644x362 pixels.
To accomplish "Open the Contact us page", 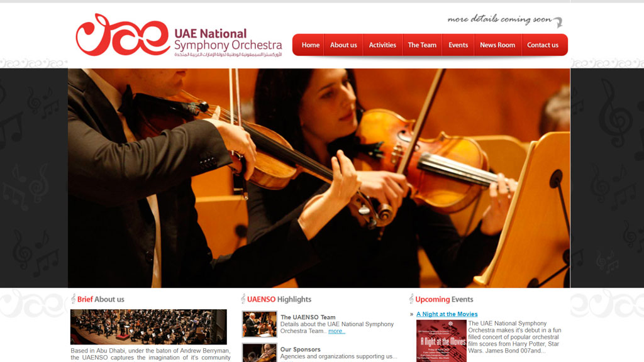I will pyautogui.click(x=543, y=45).
